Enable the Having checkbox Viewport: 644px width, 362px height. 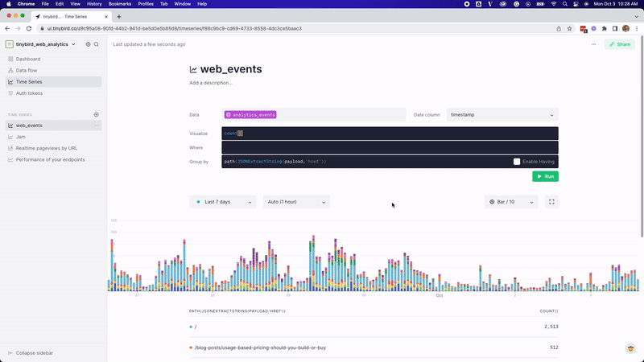point(517,162)
